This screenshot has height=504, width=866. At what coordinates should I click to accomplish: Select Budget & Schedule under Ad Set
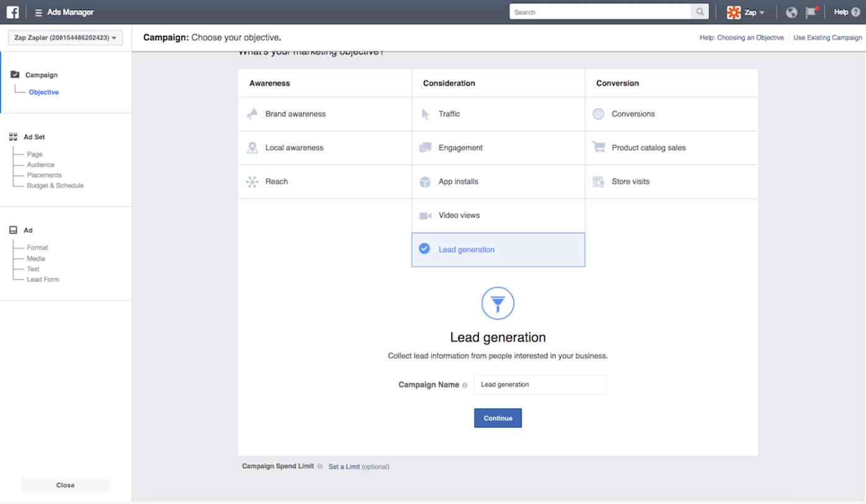pyautogui.click(x=55, y=186)
